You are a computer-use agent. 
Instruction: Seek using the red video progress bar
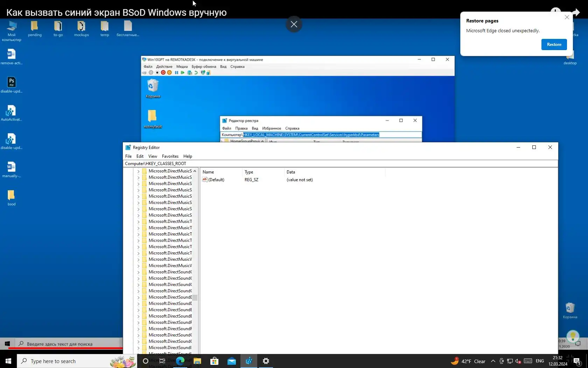65,348
